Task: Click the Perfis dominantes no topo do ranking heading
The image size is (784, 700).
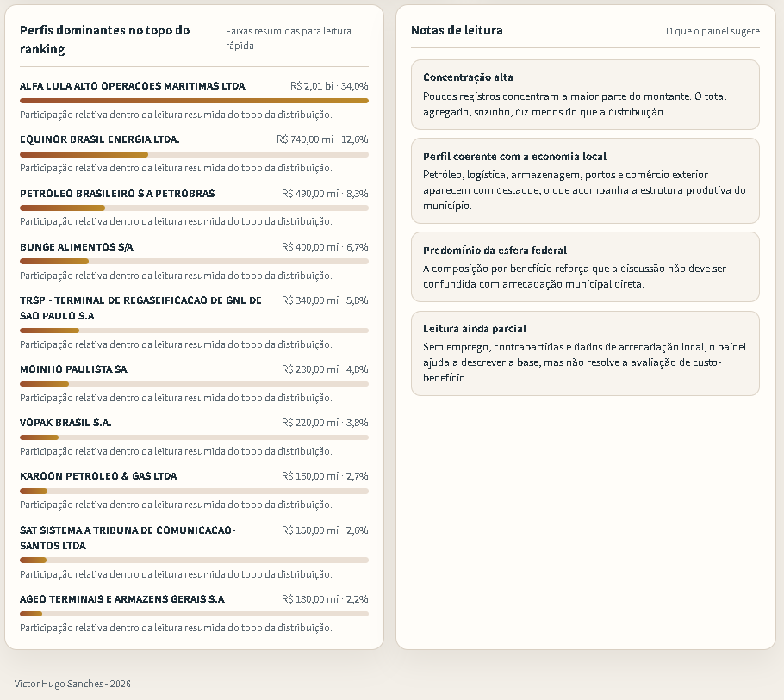Action: (x=105, y=40)
